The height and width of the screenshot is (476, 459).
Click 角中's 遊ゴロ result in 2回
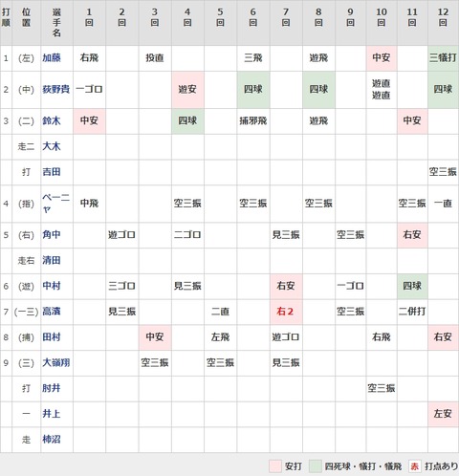pos(121,235)
